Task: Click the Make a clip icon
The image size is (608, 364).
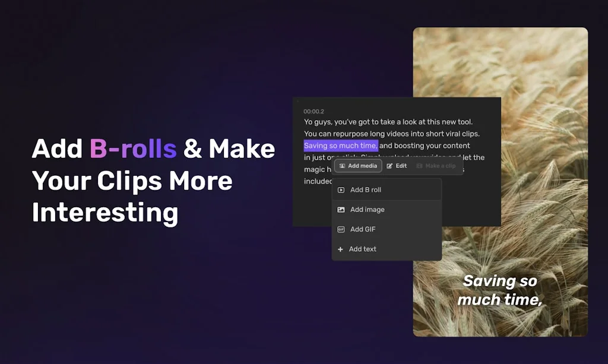Action: pos(419,166)
